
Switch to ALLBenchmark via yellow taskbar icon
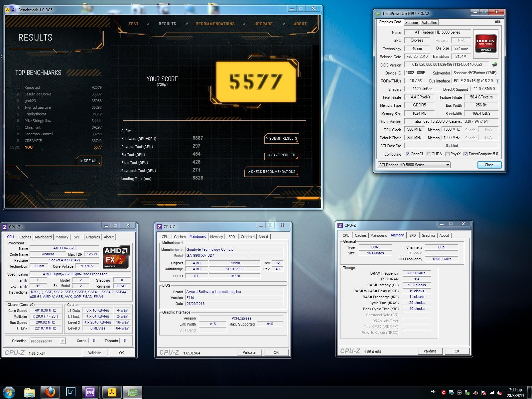point(112,392)
